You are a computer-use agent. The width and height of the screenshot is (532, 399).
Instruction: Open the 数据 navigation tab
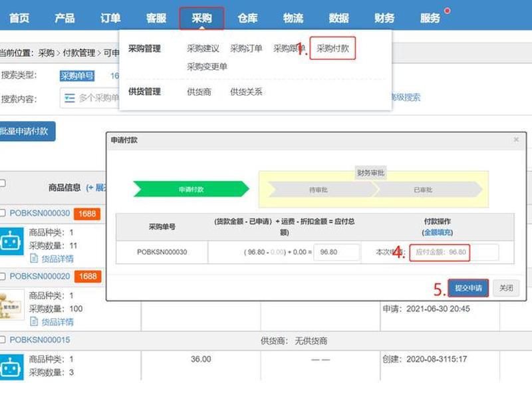(338, 18)
